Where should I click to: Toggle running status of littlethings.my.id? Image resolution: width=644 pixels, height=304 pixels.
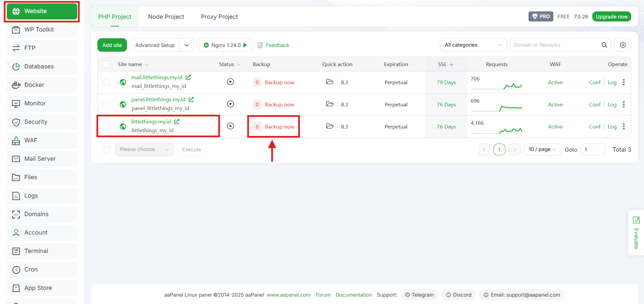pyautogui.click(x=230, y=126)
